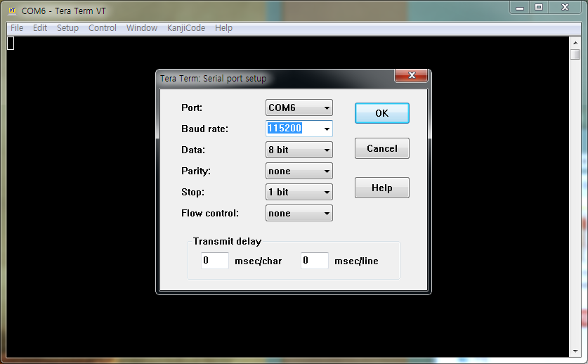The height and width of the screenshot is (364, 588).
Task: Click the Tera Term VT title bar icon
Action: (x=12, y=11)
